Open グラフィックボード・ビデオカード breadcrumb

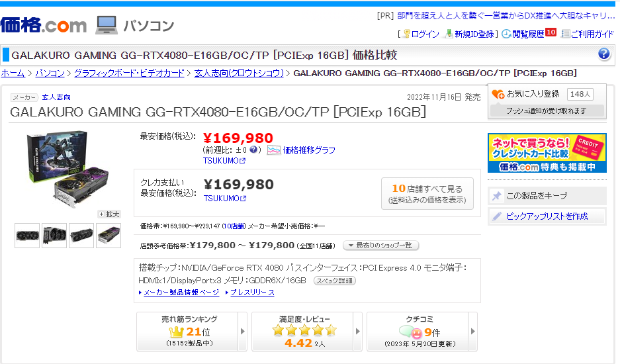(x=129, y=73)
